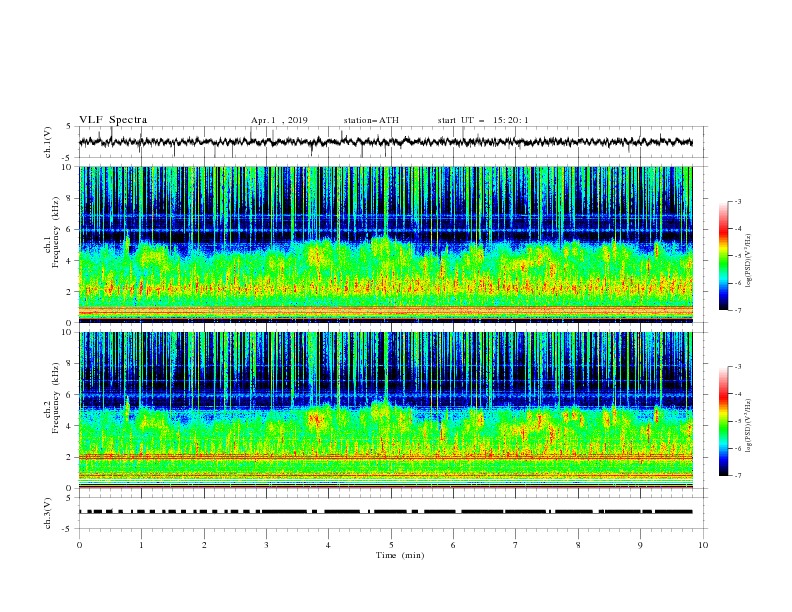
Task: Click the log(PSD) label beside ch.2 color bar
Action: [x=749, y=427]
